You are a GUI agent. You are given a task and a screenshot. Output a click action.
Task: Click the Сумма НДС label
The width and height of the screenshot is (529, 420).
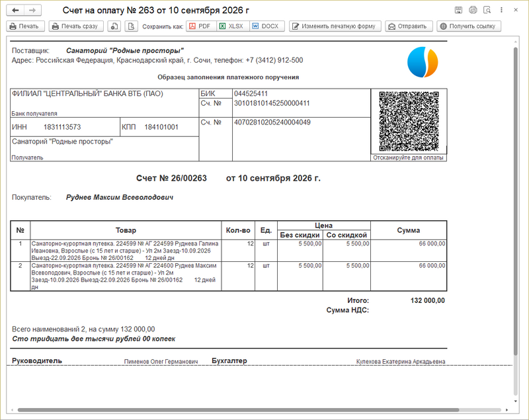[x=348, y=310]
